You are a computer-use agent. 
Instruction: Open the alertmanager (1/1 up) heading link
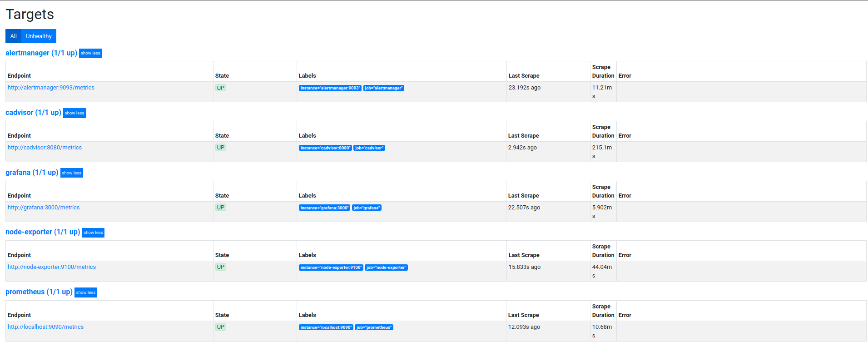[x=41, y=53]
